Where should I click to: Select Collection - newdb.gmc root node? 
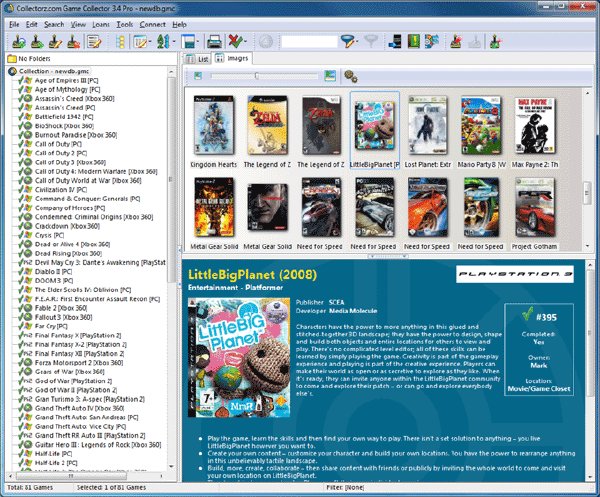tap(54, 71)
